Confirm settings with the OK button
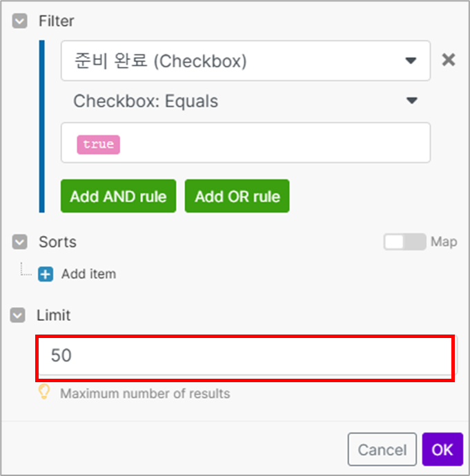Image resolution: width=470 pixels, height=476 pixels. 442,450
